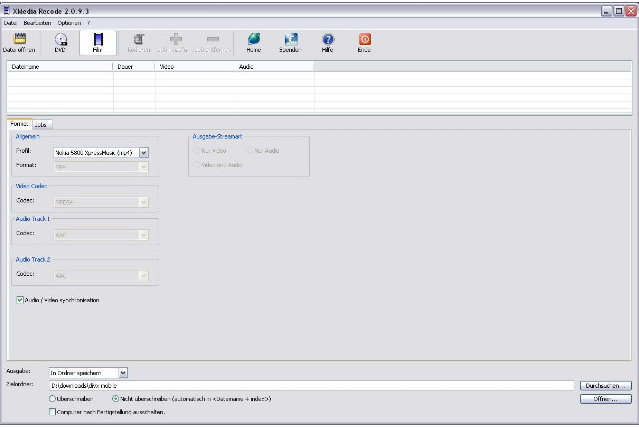Click the Audio Track 2 group title
The height and width of the screenshot is (428, 639).
tap(33, 260)
